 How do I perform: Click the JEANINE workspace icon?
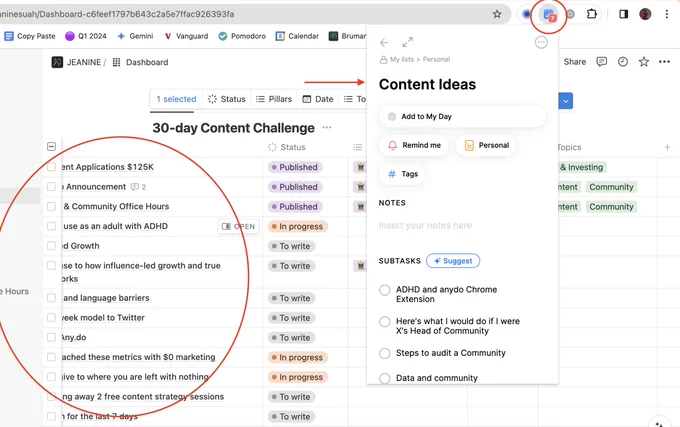pos(57,62)
